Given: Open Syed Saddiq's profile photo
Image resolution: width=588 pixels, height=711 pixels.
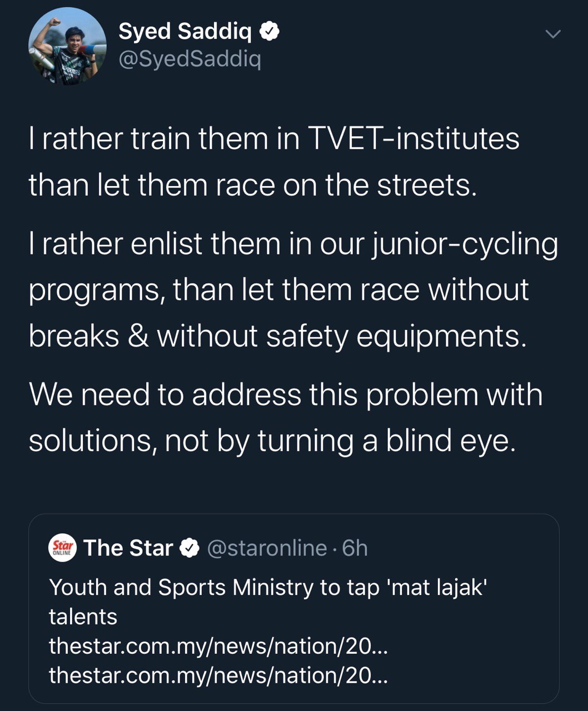Looking at the screenshot, I should pyautogui.click(x=67, y=46).
